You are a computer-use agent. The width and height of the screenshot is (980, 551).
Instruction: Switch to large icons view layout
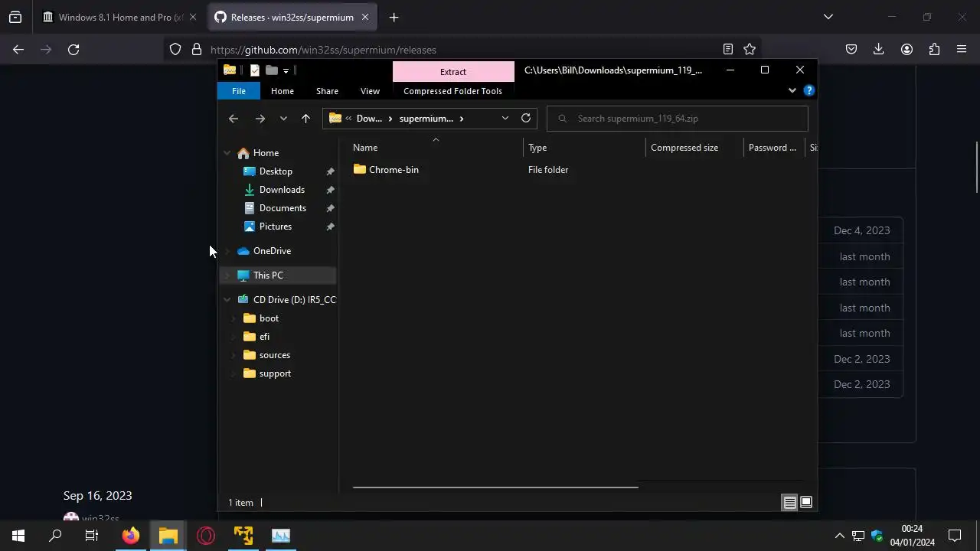806,503
